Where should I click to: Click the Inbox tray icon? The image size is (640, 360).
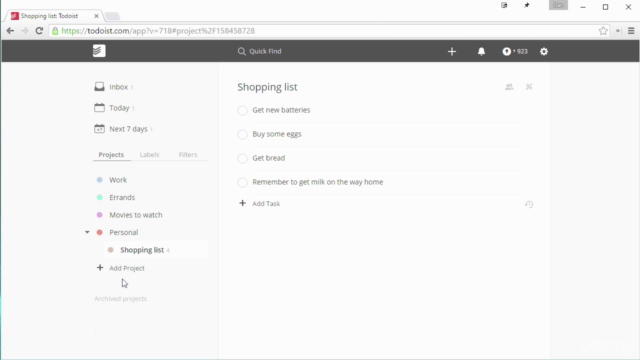coord(99,87)
